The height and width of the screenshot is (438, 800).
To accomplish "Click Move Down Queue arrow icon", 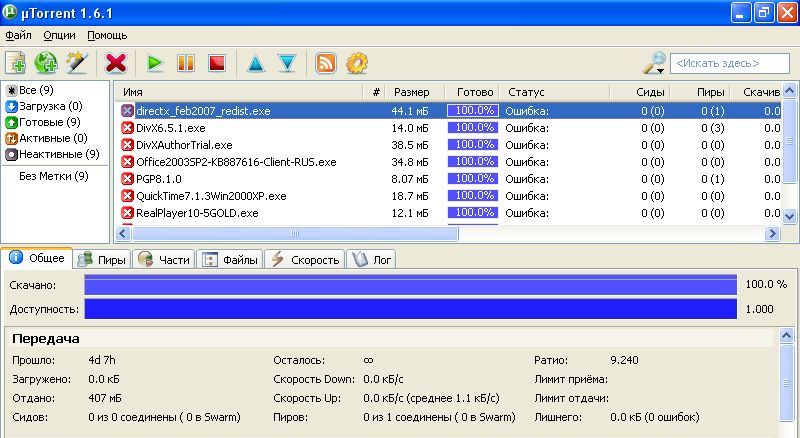I will [x=288, y=63].
